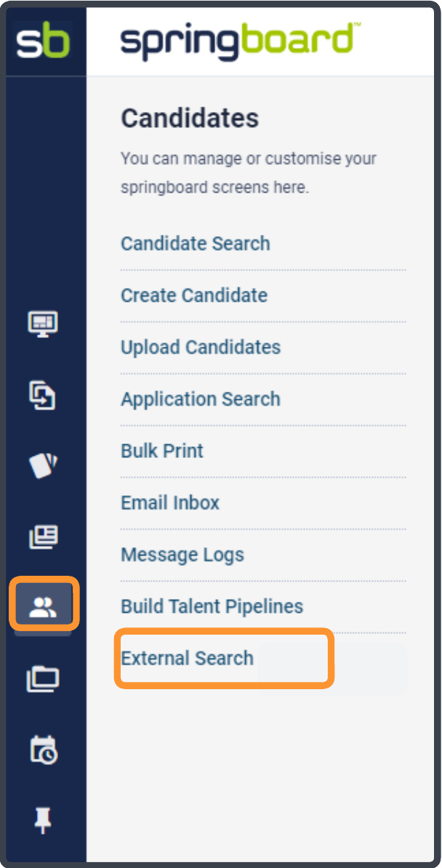
Task: Select the document import arrow sidebar icon
Action: [x=43, y=395]
